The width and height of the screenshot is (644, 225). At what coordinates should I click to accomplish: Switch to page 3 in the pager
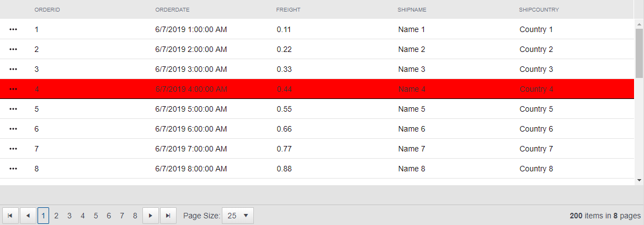70,216
